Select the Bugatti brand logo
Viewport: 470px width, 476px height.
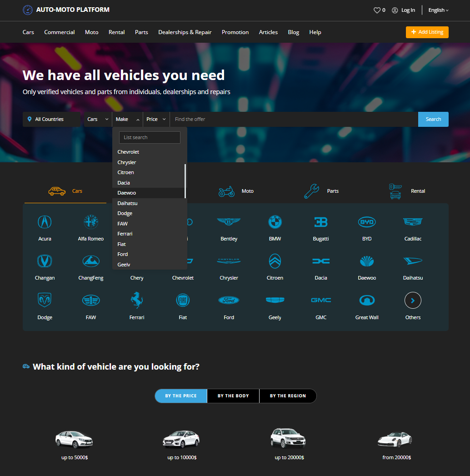(321, 222)
